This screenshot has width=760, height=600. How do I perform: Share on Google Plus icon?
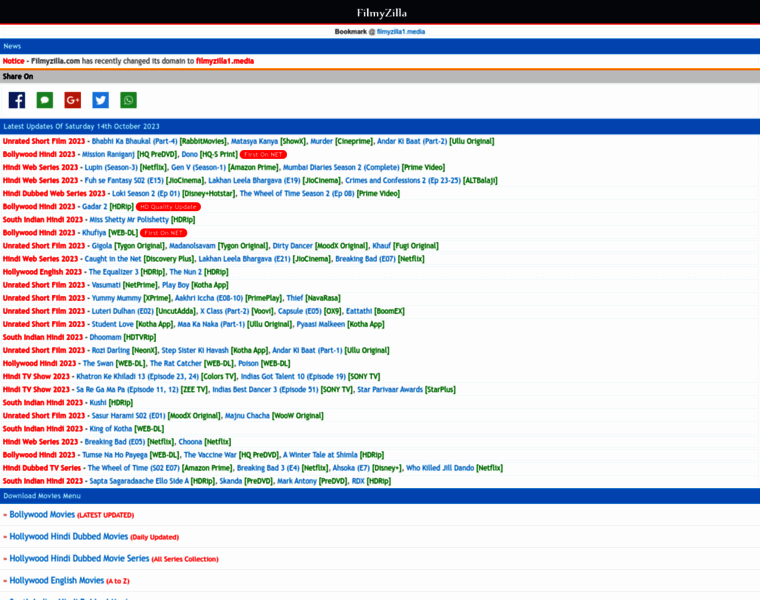[x=73, y=100]
